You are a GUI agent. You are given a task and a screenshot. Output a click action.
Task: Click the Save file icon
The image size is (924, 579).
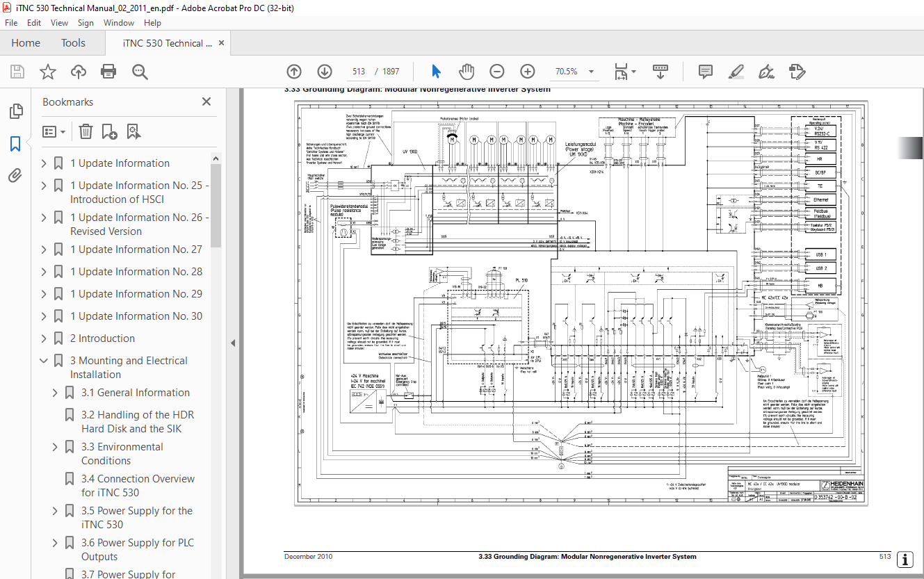click(x=17, y=72)
